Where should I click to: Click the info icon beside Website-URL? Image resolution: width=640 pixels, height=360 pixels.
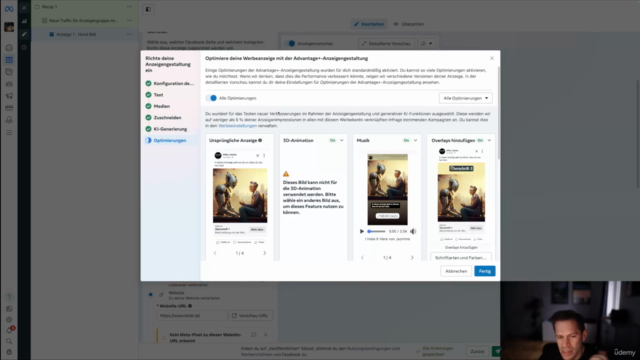(190, 306)
